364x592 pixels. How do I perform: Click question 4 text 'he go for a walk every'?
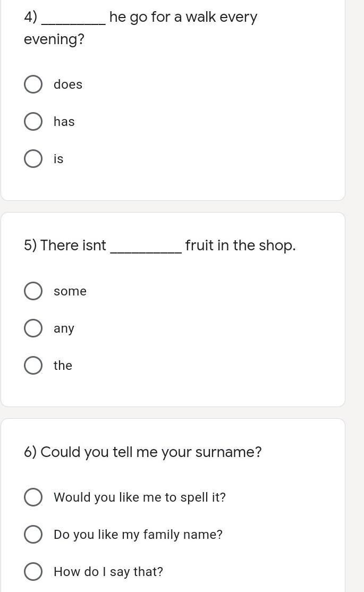point(183,18)
